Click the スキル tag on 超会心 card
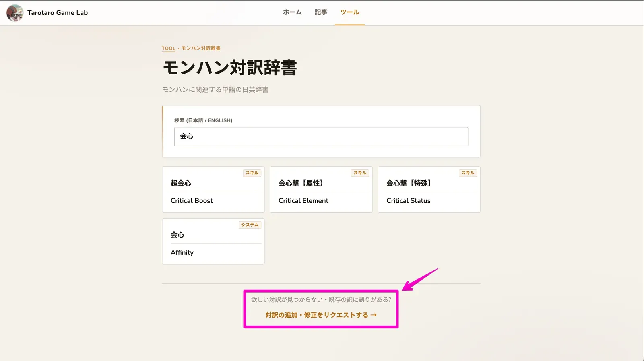The width and height of the screenshot is (644, 361). tap(252, 173)
